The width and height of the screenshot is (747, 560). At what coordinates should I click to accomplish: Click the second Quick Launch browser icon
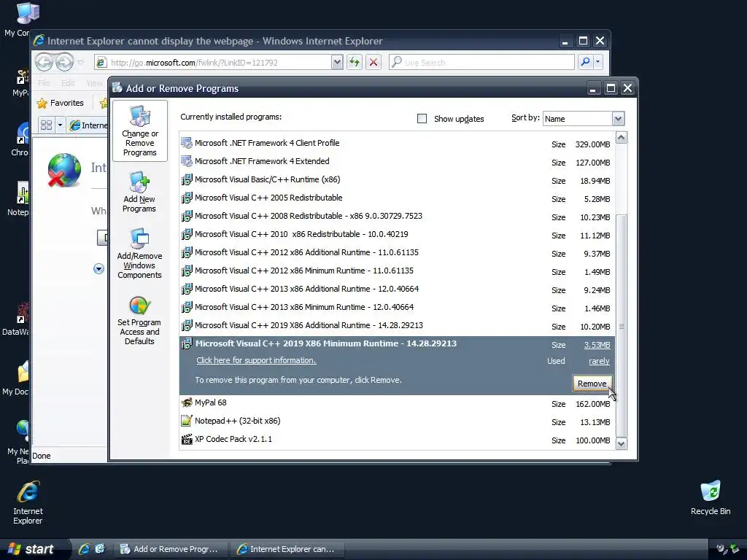[x=100, y=549]
